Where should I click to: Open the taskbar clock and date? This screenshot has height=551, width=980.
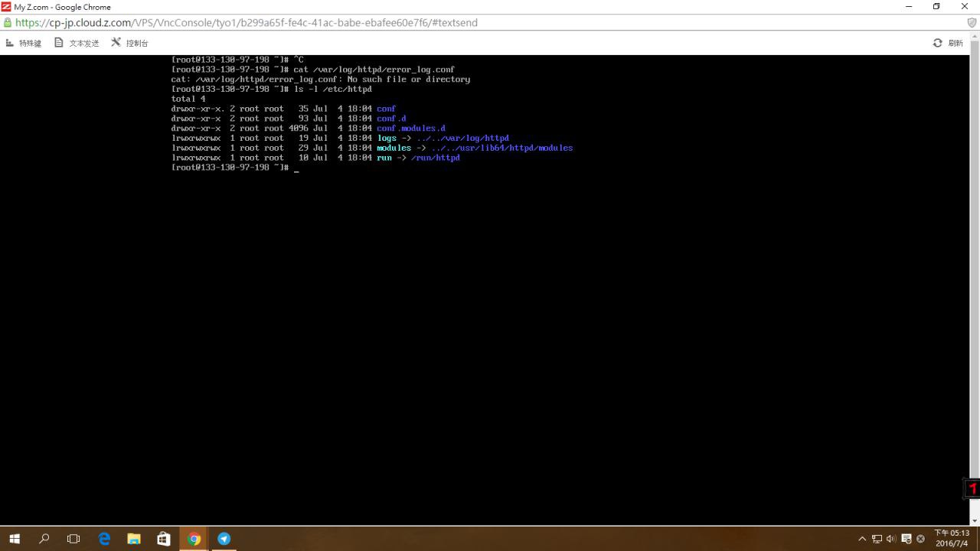(952, 539)
